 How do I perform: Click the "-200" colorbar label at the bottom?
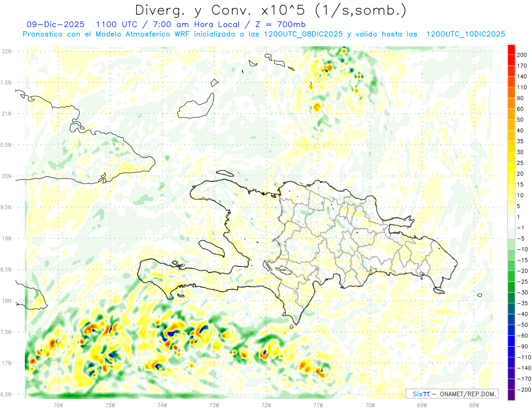coord(524,390)
